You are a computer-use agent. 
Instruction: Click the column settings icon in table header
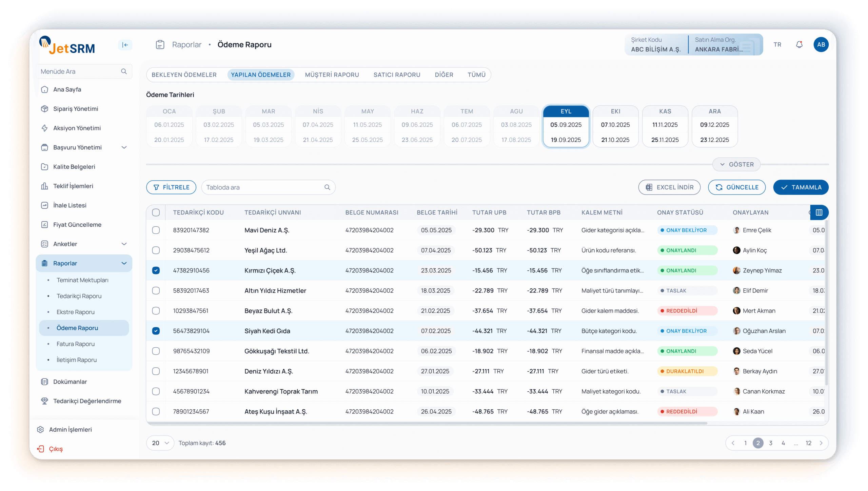[x=819, y=212]
